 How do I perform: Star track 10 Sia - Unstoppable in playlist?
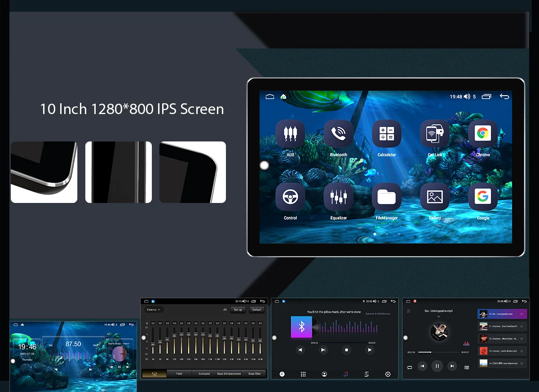(x=521, y=314)
